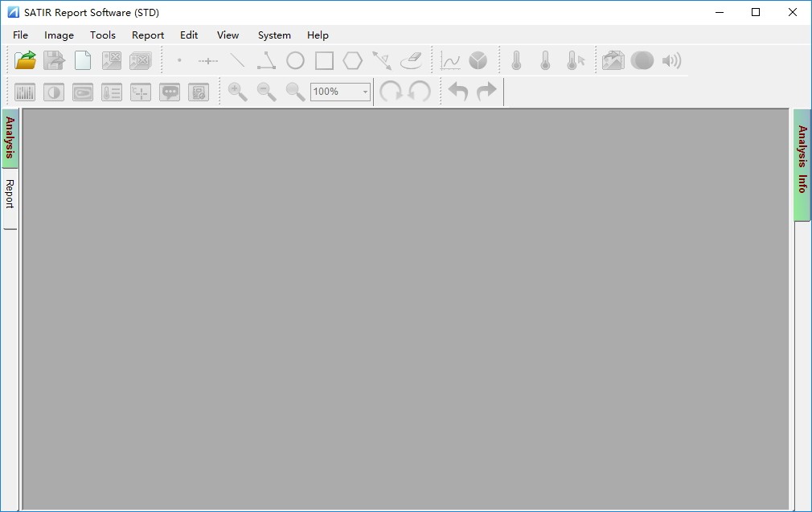Viewport: 812px width, 512px height.
Task: Open the File menu
Action: click(x=20, y=35)
